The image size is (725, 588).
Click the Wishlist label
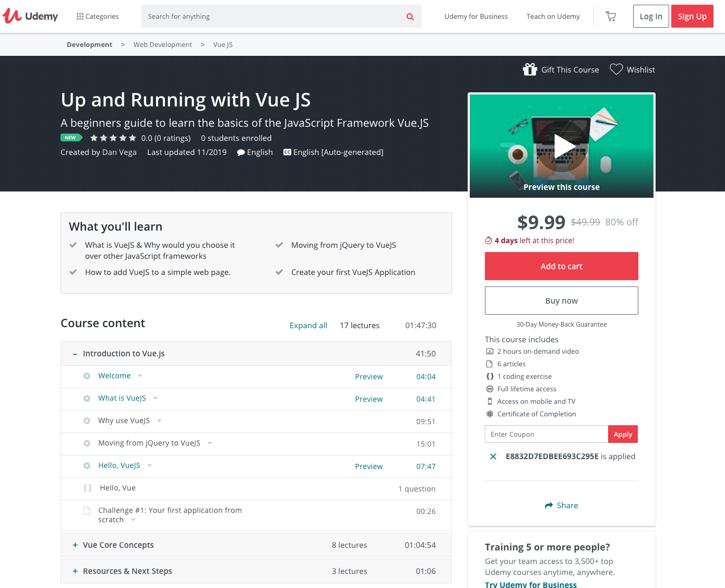point(641,70)
